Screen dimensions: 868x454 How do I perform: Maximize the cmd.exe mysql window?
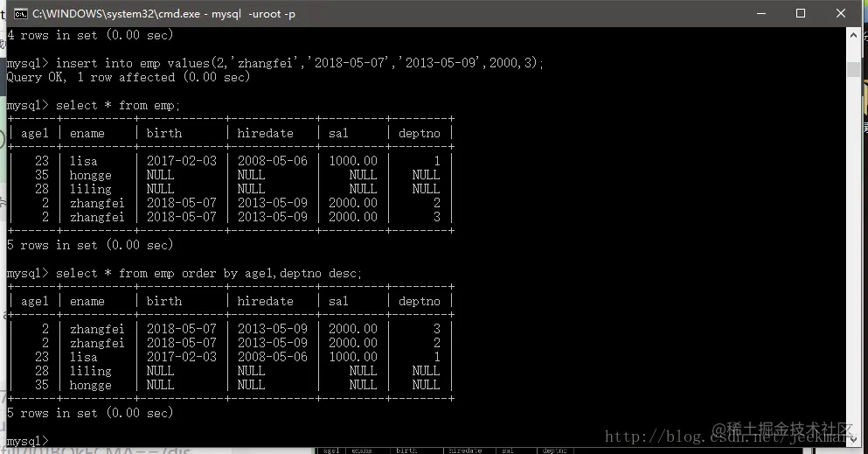801,13
